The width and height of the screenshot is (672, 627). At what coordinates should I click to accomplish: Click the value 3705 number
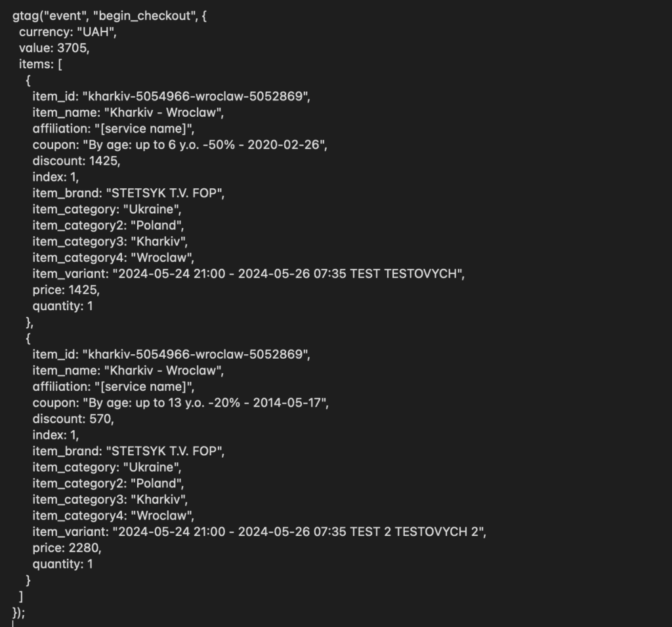tap(72, 48)
